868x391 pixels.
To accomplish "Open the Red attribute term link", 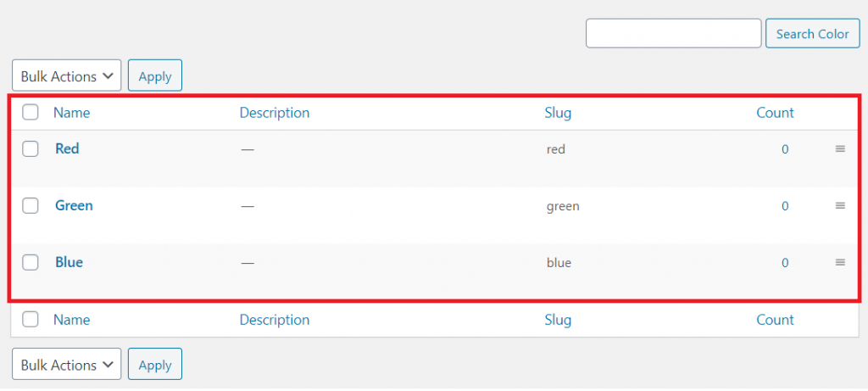I will tap(67, 148).
